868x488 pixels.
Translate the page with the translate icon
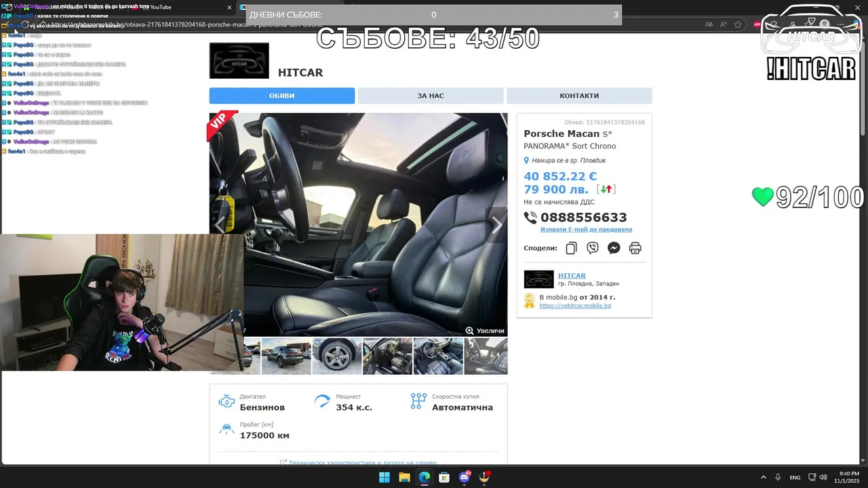709,24
